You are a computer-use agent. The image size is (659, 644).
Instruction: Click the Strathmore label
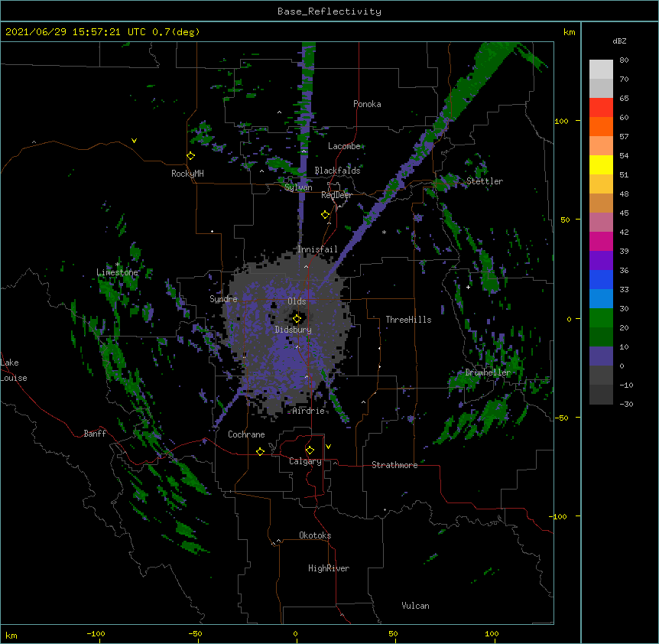(x=394, y=465)
